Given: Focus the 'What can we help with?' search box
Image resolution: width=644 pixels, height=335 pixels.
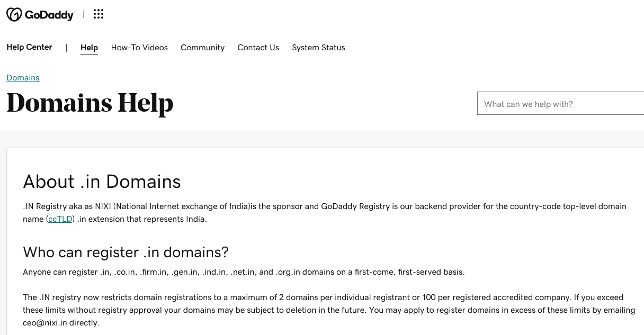Looking at the screenshot, I should coord(560,103).
